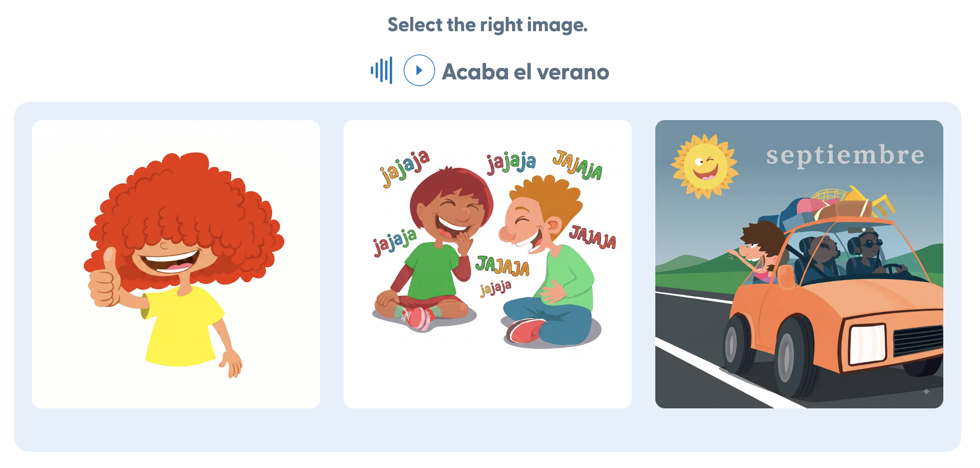Click the winking sun in the car image

tap(705, 166)
